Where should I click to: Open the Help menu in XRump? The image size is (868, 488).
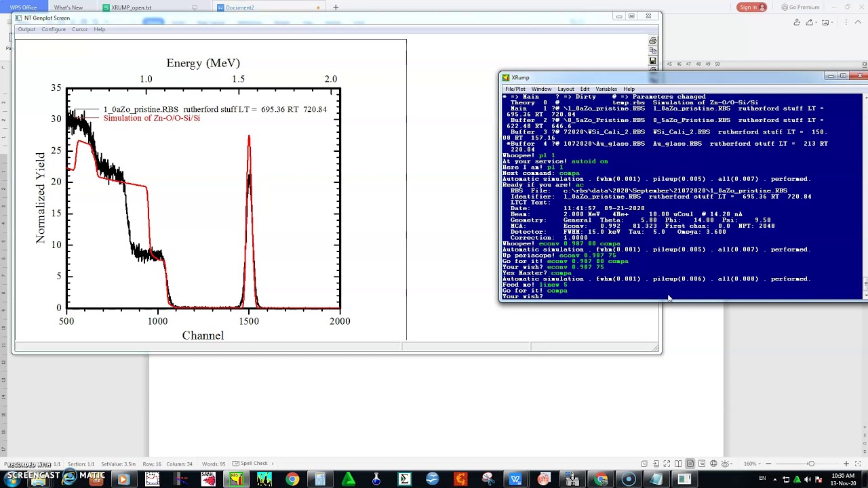coord(629,89)
